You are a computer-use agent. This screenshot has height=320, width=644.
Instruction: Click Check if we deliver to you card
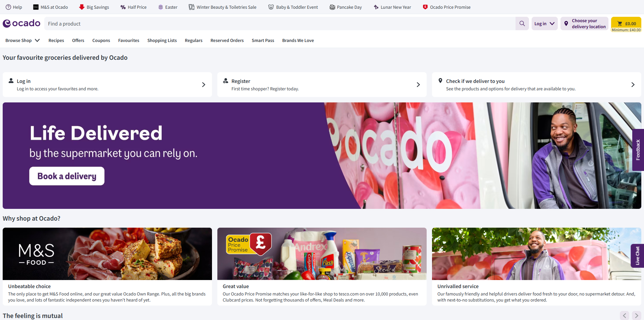click(536, 85)
